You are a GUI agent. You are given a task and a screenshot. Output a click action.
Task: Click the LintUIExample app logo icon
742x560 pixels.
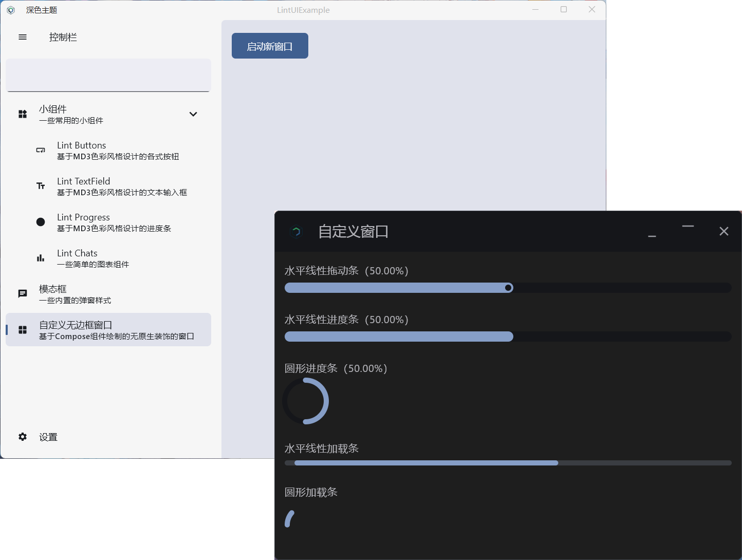coord(11,10)
